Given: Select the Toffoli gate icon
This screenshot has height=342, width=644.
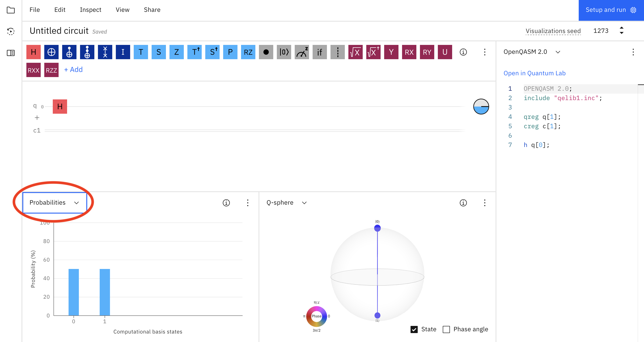Looking at the screenshot, I should pyautogui.click(x=87, y=52).
